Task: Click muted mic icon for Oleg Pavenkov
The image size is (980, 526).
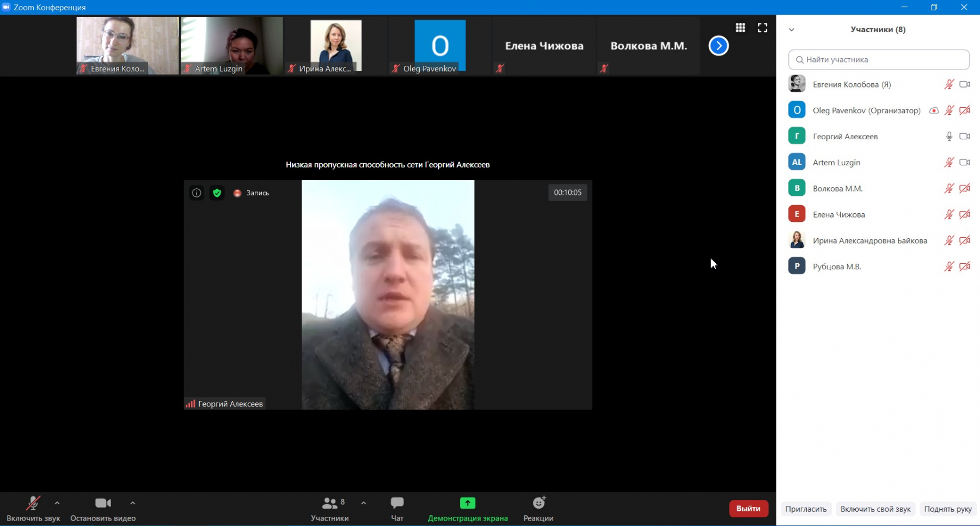Action: click(x=949, y=110)
